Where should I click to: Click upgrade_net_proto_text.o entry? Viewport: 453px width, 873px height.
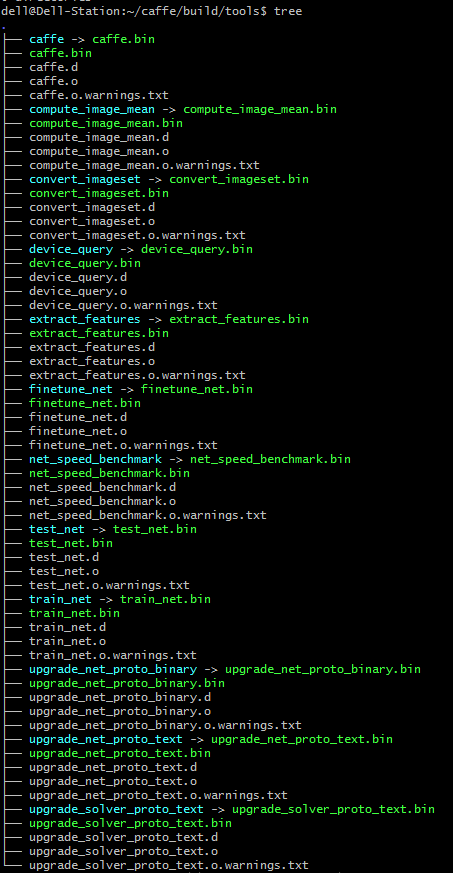click(x=112, y=781)
